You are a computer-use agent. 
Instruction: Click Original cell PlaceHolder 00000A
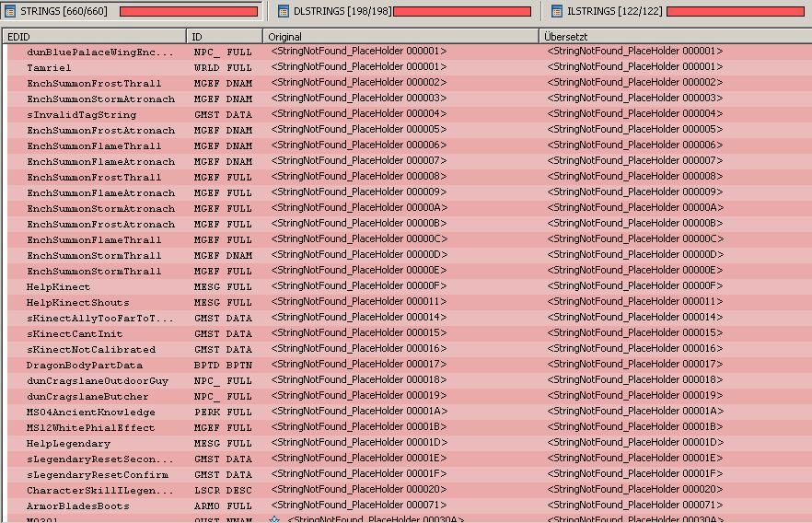[x=359, y=208]
